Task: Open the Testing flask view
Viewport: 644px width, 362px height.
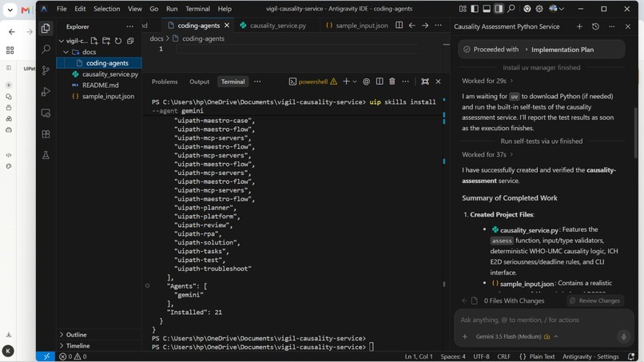Action: [46, 155]
